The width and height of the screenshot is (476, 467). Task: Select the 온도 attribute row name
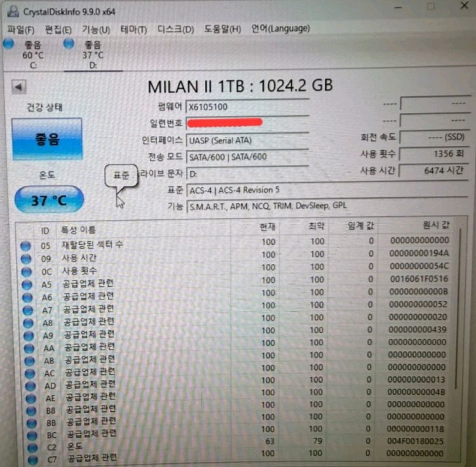tap(75, 446)
